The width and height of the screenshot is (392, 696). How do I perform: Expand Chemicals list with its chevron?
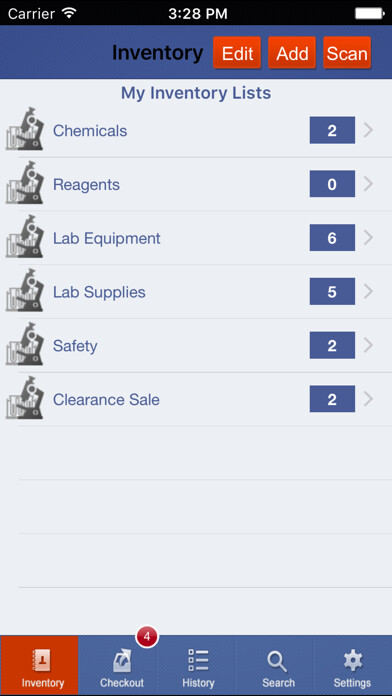(x=368, y=130)
